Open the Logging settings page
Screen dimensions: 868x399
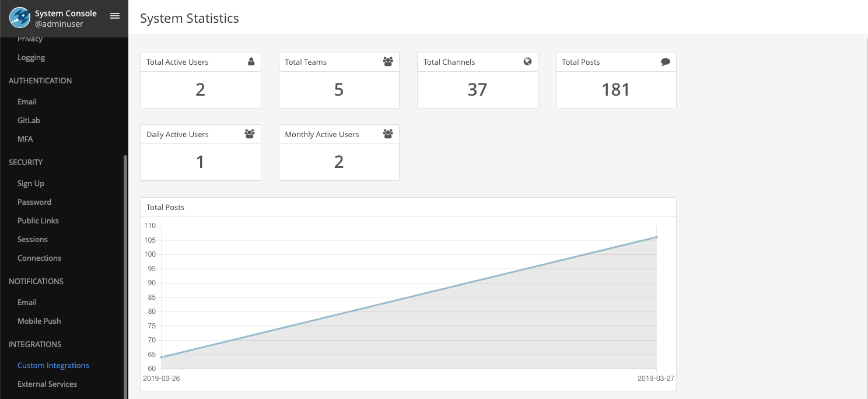click(31, 57)
